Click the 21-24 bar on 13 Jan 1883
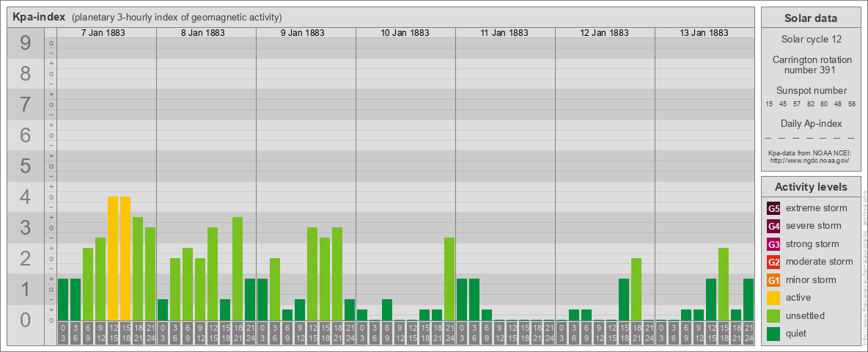Screen dimensions: 868x352 749,299
